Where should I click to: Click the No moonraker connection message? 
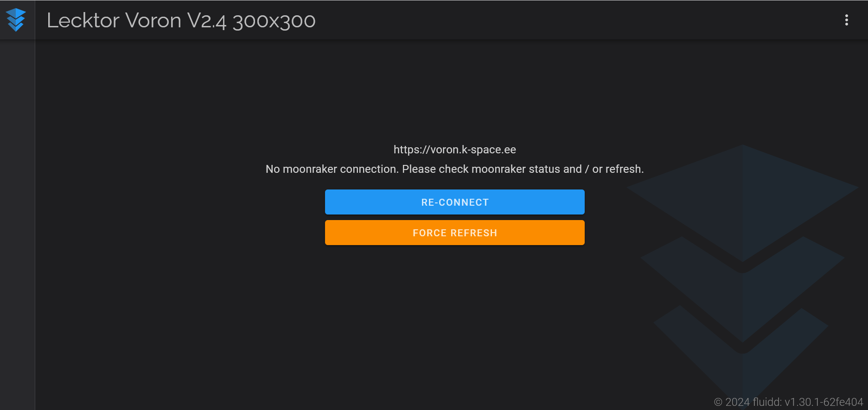click(x=455, y=169)
